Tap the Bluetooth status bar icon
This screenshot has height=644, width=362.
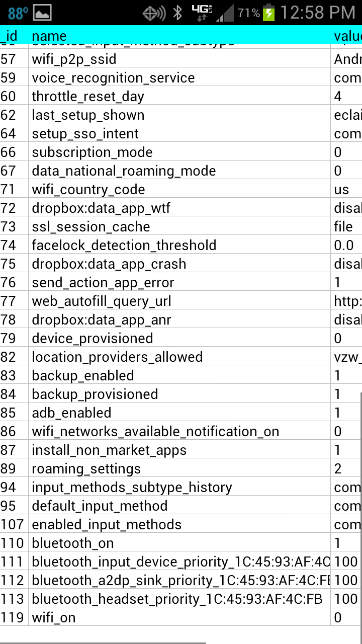pos(177,13)
